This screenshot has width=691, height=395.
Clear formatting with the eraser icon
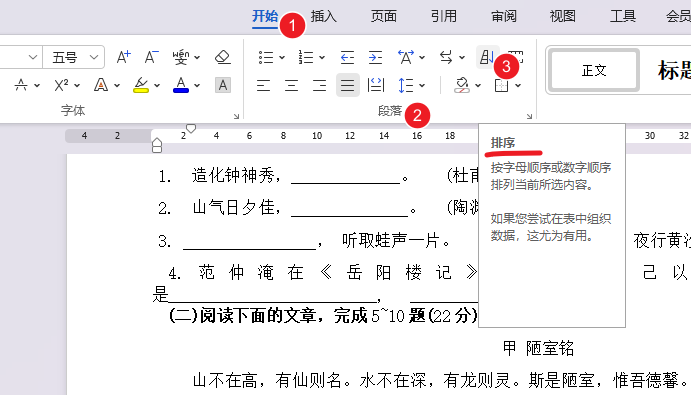[223, 57]
